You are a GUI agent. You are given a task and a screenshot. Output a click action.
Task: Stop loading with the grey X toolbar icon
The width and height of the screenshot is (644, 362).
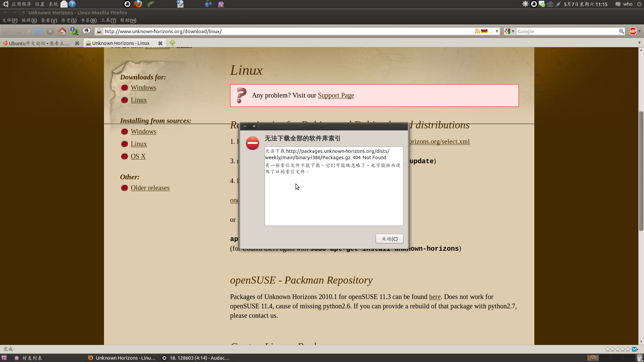point(50,31)
